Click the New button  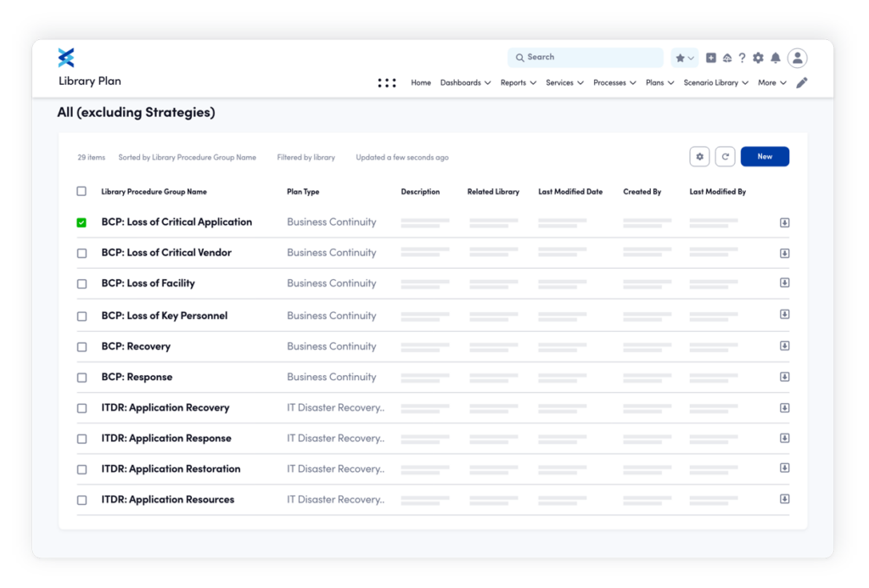point(765,157)
